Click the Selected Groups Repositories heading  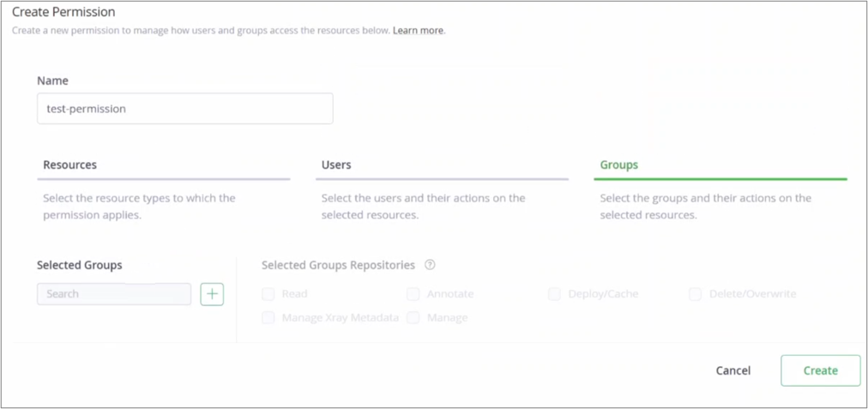[x=338, y=265]
